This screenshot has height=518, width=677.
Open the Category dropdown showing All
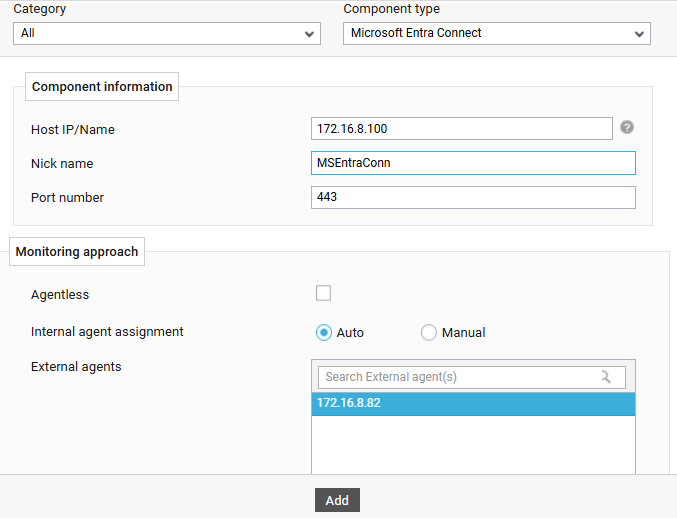[167, 34]
